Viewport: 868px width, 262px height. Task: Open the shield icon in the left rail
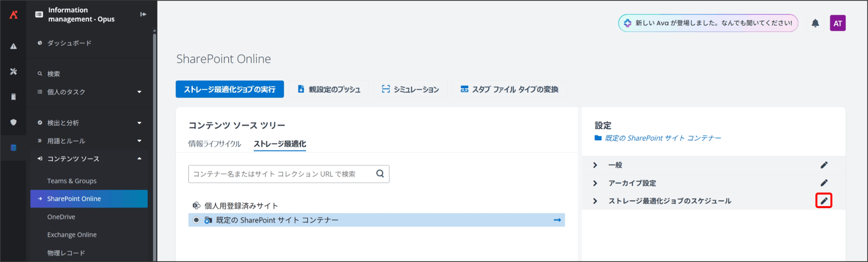point(13,122)
